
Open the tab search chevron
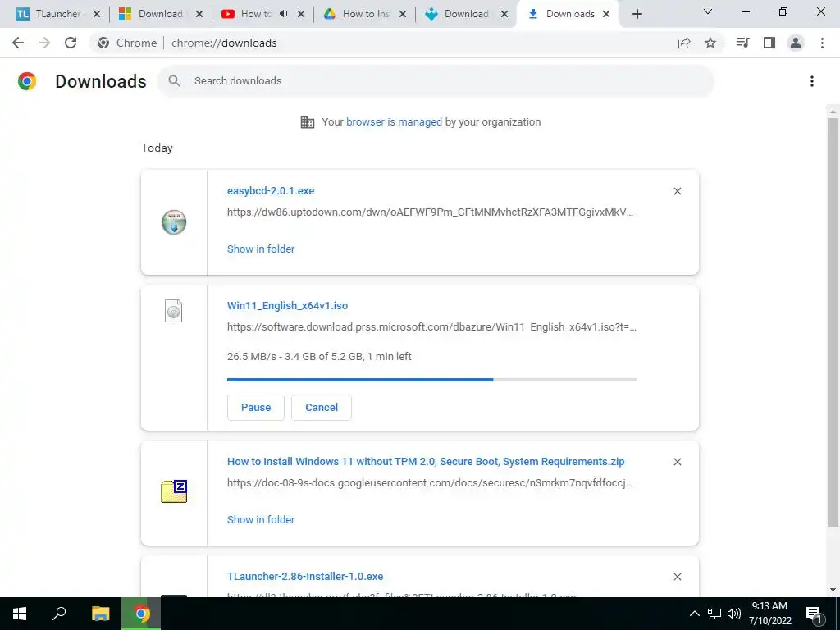coord(708,11)
